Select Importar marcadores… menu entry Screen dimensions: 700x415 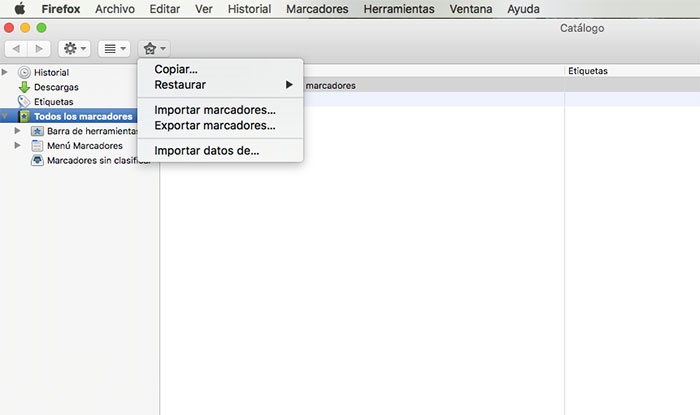point(215,109)
